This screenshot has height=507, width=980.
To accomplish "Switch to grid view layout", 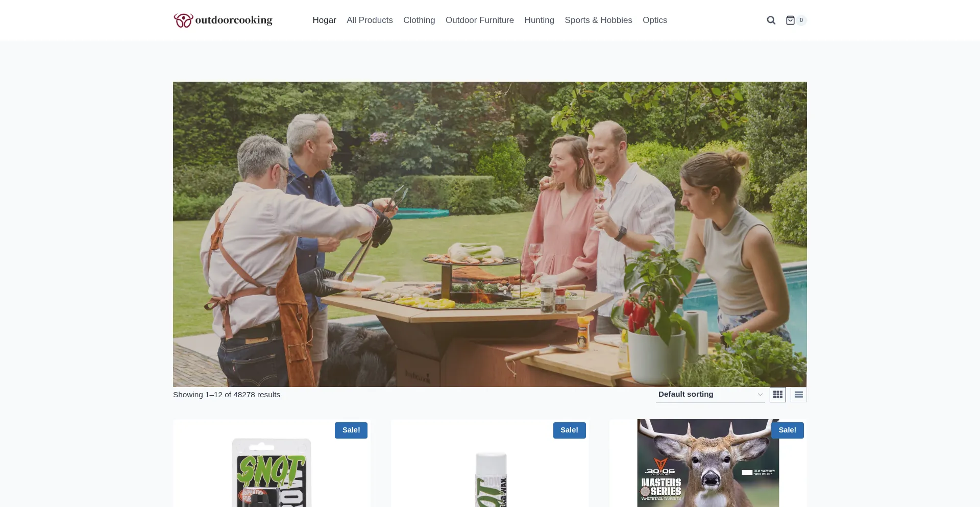I will click(x=778, y=395).
